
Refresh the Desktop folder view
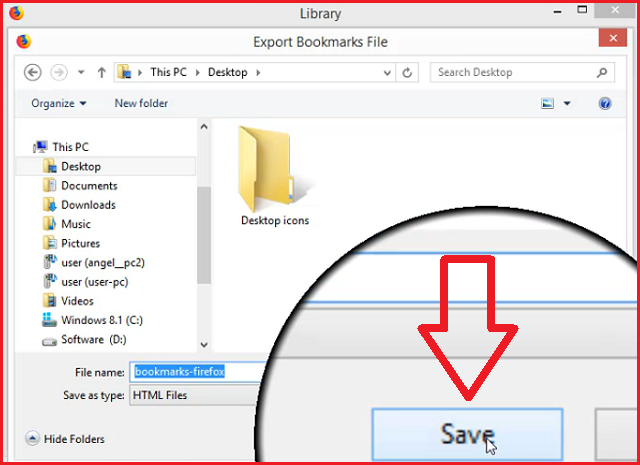point(407,73)
